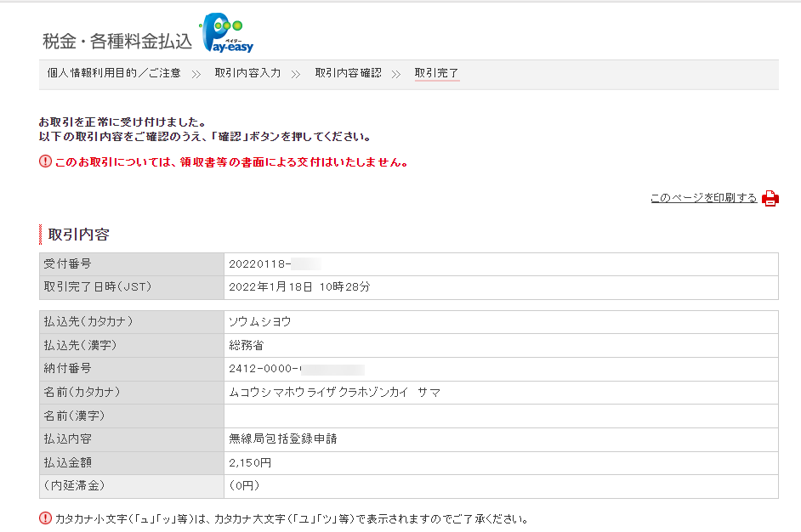Screen dimensions: 801x532
Task: Click the (内延滞金) label
Action: [x=74, y=485]
